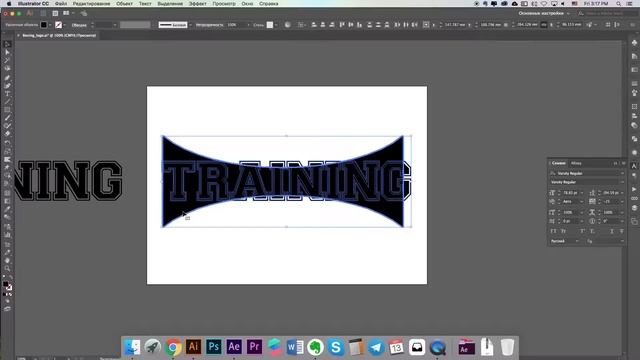Toggle constrain width and height proportions link
This screenshot has width=640, height=360.
(543, 25)
